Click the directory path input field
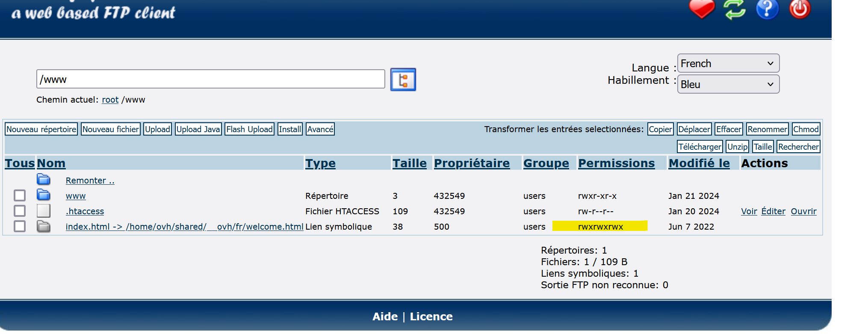Viewport: 868px width, 334px height. 210,80
